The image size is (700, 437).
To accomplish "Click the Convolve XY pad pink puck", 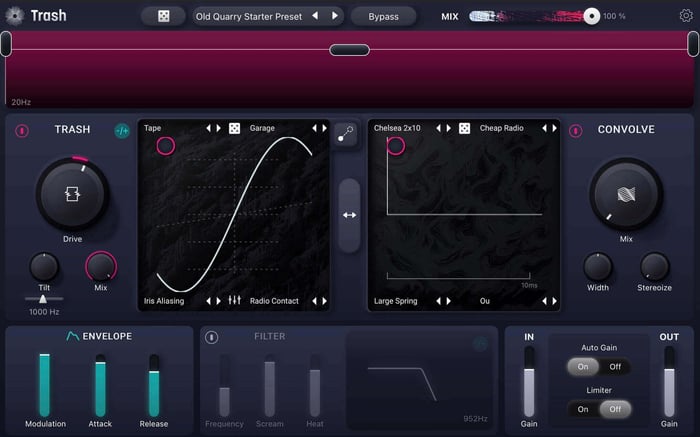I will [396, 146].
